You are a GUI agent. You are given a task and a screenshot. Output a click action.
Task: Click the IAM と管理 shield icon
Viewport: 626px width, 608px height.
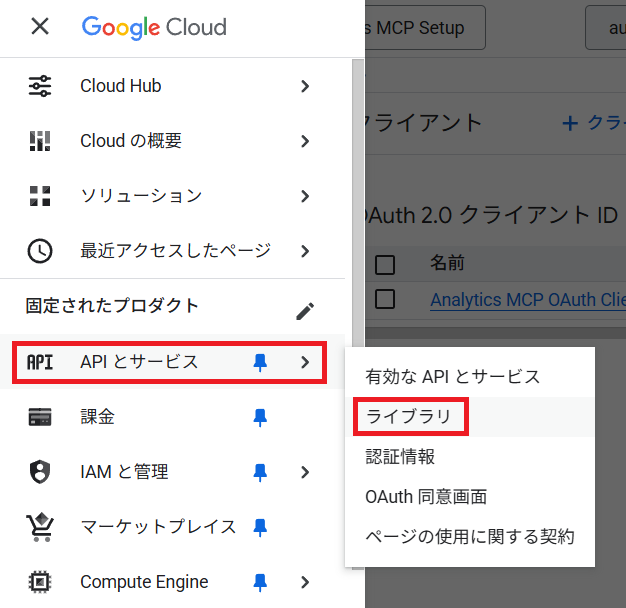point(40,472)
